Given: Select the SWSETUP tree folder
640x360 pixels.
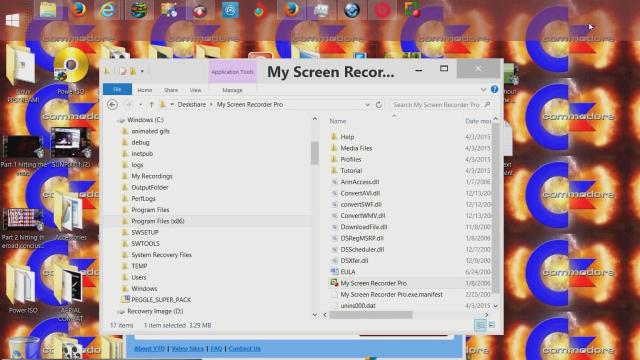Looking at the screenshot, I should [x=145, y=232].
